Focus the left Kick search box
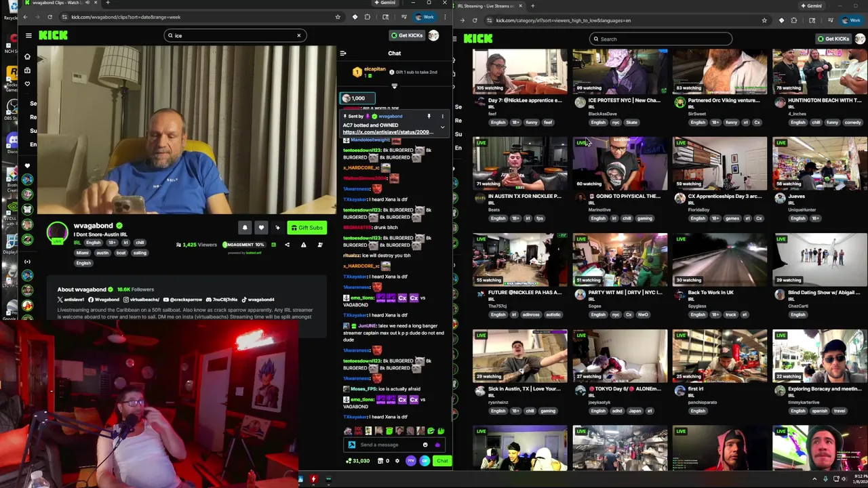 (x=234, y=35)
